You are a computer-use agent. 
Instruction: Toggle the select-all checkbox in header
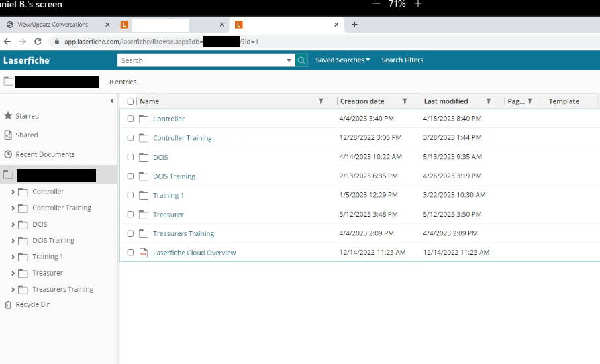[130, 101]
